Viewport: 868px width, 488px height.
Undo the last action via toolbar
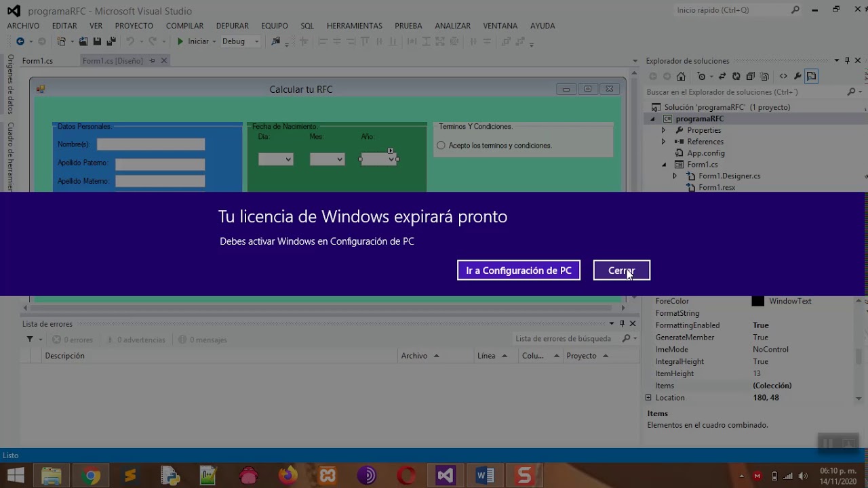click(x=130, y=41)
